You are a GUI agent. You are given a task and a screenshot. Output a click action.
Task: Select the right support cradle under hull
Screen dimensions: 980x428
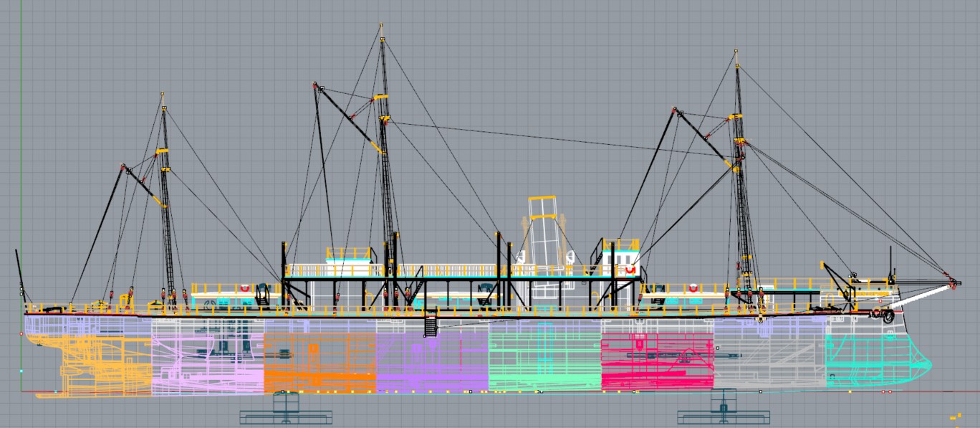(724, 412)
